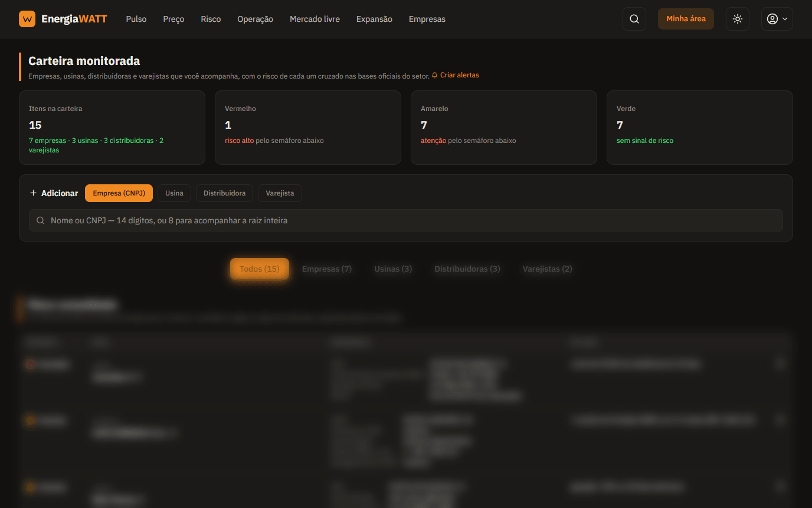Toggle the light/dark theme sun icon
Screen dimensions: 812x508
[x=738, y=19]
